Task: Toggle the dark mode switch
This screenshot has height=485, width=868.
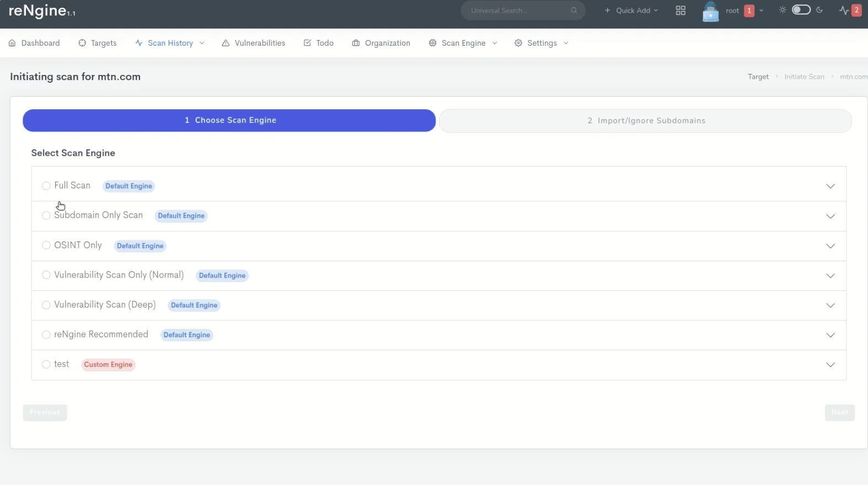Action: [x=801, y=10]
